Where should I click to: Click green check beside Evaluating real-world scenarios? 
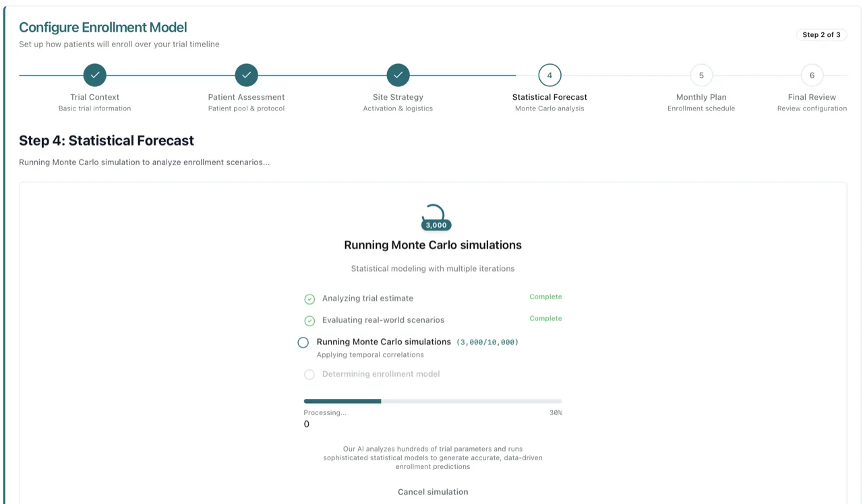[x=309, y=320]
